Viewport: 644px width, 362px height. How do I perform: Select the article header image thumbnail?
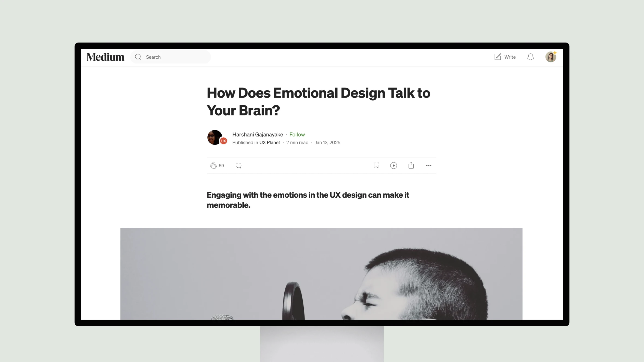pyautogui.click(x=321, y=274)
